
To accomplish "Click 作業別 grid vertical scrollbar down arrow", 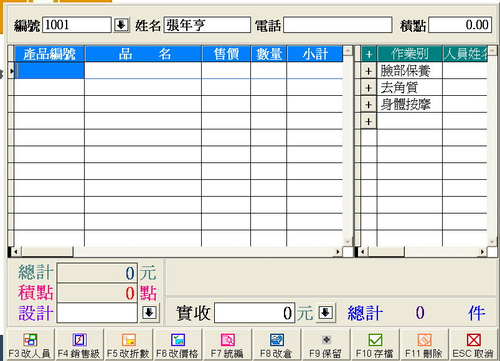I will point(492,241).
